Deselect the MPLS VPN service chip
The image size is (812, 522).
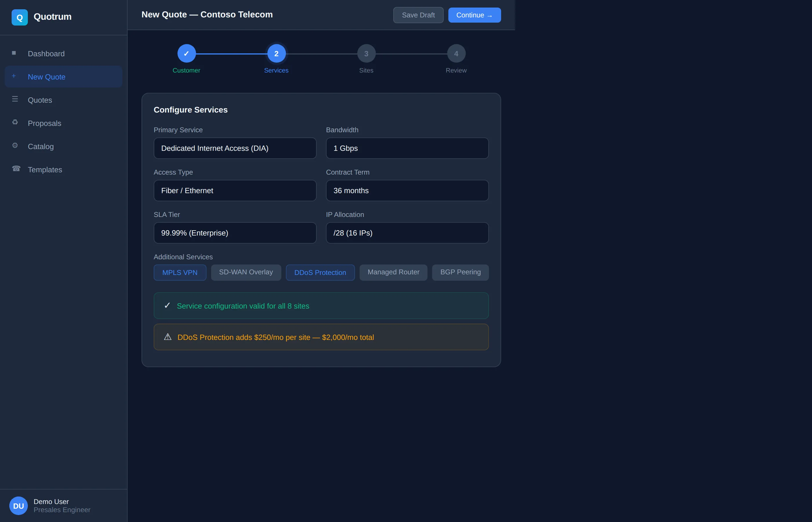pyautogui.click(x=180, y=273)
